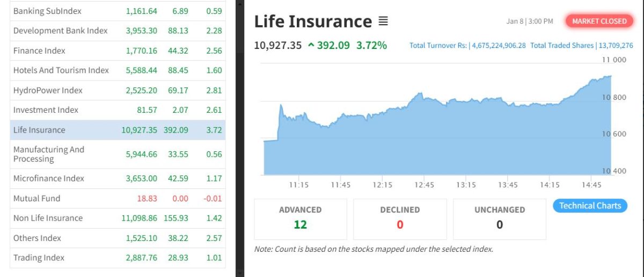This screenshot has height=277, width=644.
Task: Click the highlighted Life Insurance row
Action: click(39, 130)
